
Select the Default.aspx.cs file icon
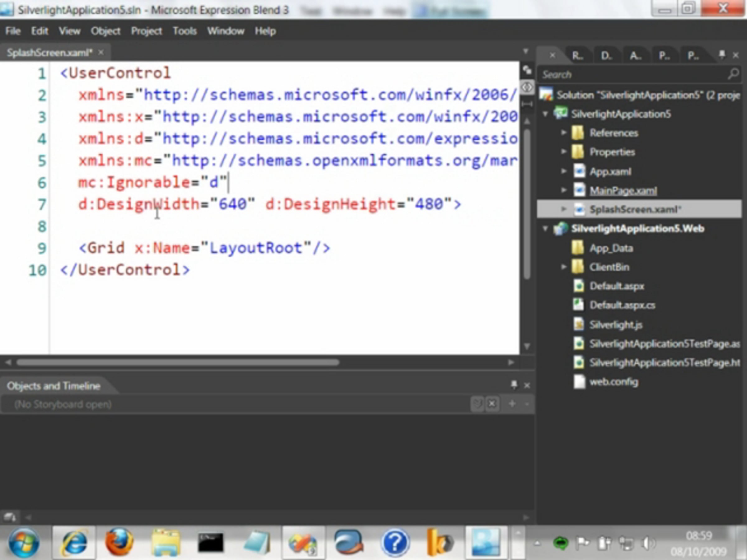[x=579, y=305]
